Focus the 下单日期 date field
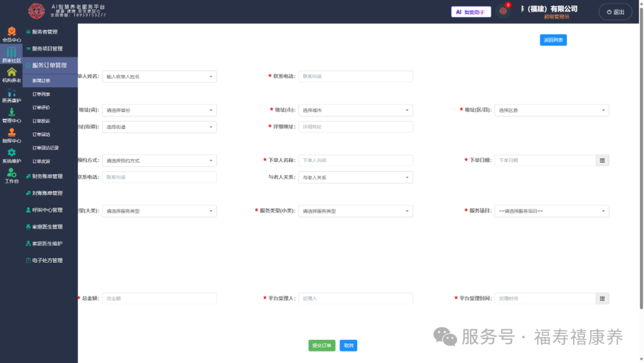This screenshot has height=363, width=644. click(546, 161)
